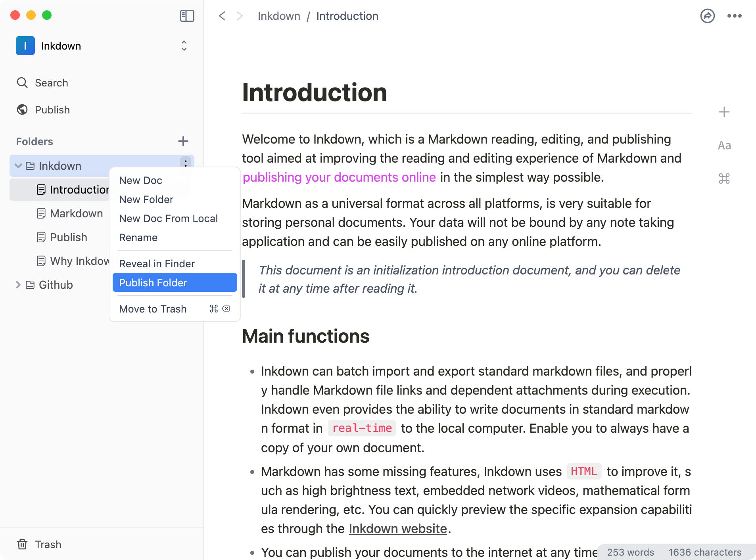Click the insert block plus icon at right
Screen dimensions: 756x560
(724, 111)
